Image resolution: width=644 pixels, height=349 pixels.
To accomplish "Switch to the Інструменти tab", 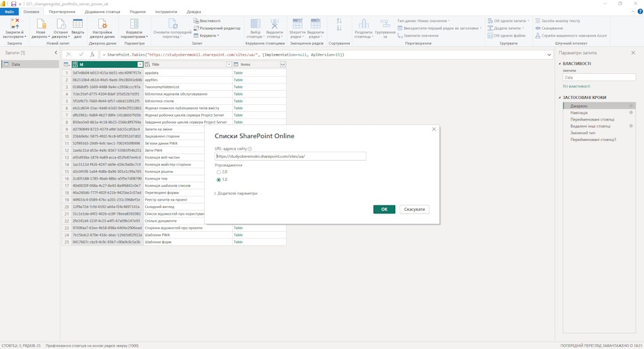I will 166,12.
